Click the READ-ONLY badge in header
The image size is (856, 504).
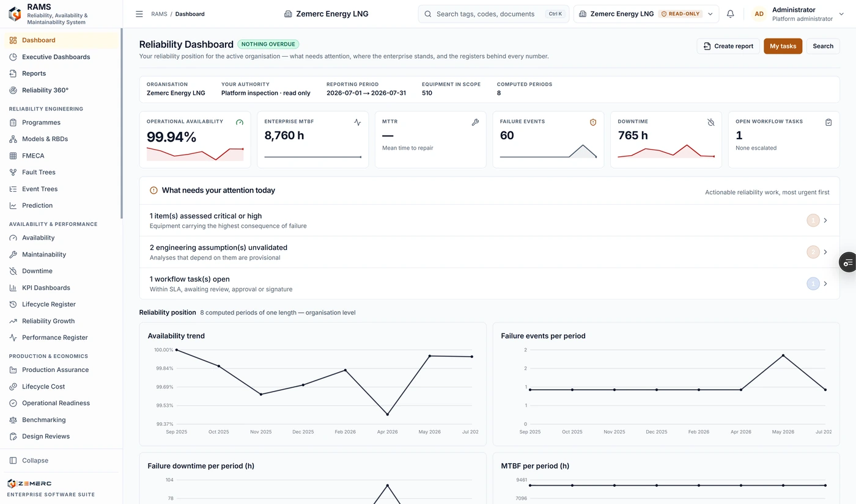coord(681,14)
